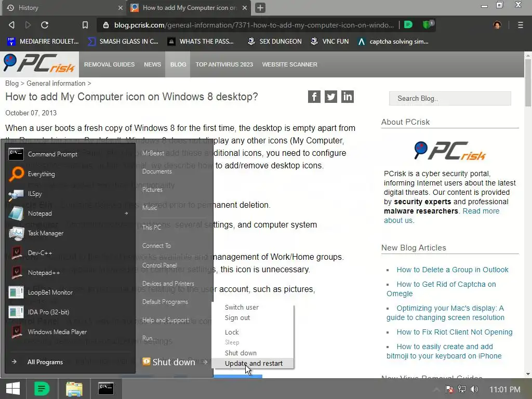Open How to Fix Riot Client Not Opening

(x=454, y=332)
